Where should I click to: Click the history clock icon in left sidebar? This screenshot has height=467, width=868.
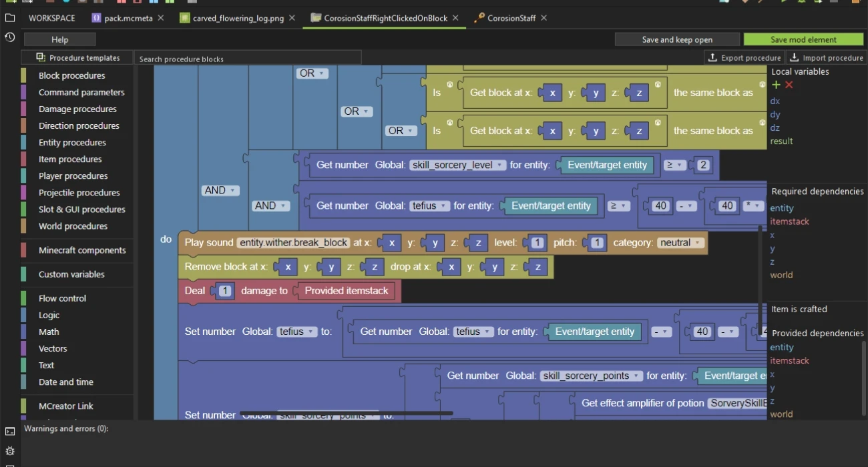tap(10, 37)
